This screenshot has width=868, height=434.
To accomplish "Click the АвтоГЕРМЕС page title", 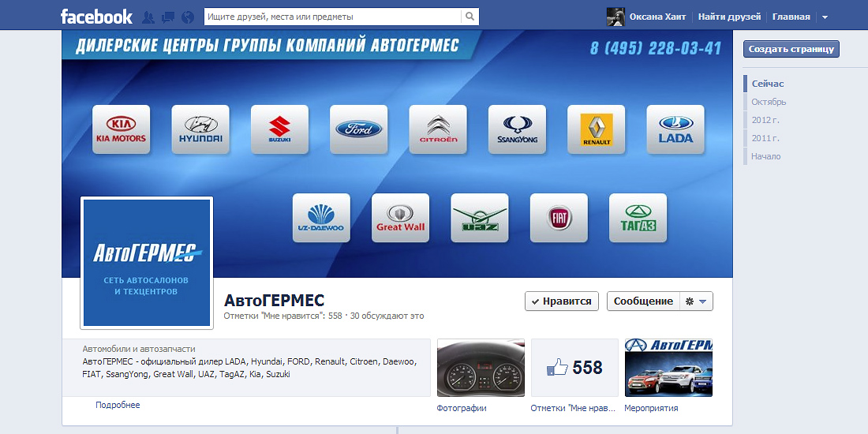I will pos(274,301).
